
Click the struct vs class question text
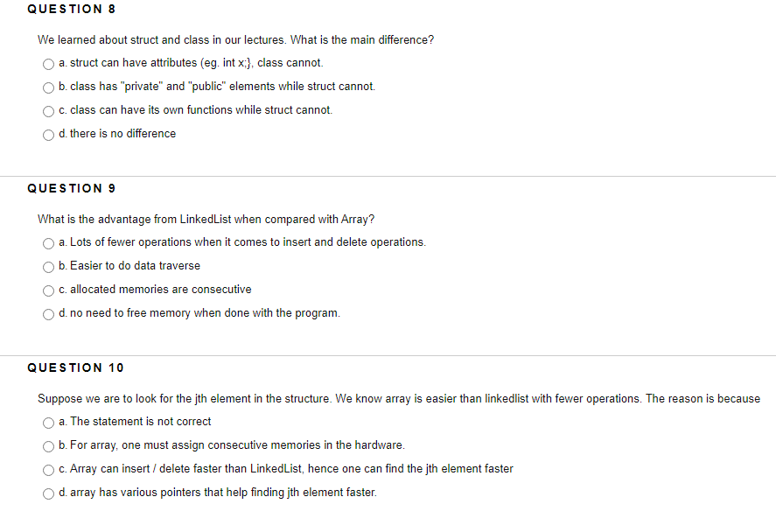[235, 39]
